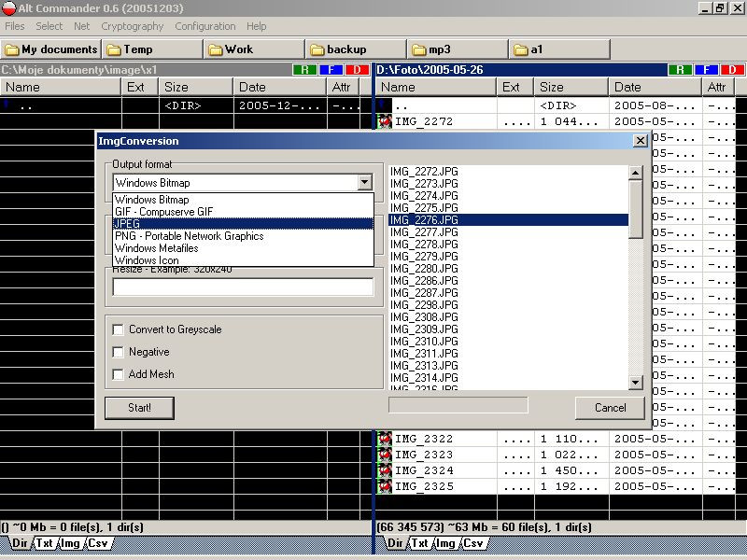Switch to right panel Dir tab
The width and height of the screenshot is (747, 560).
tap(395, 543)
